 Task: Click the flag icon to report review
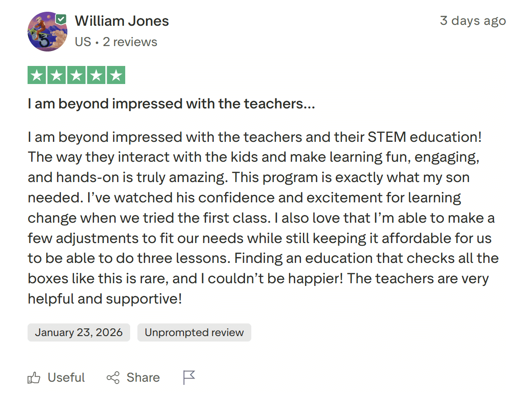tap(189, 377)
